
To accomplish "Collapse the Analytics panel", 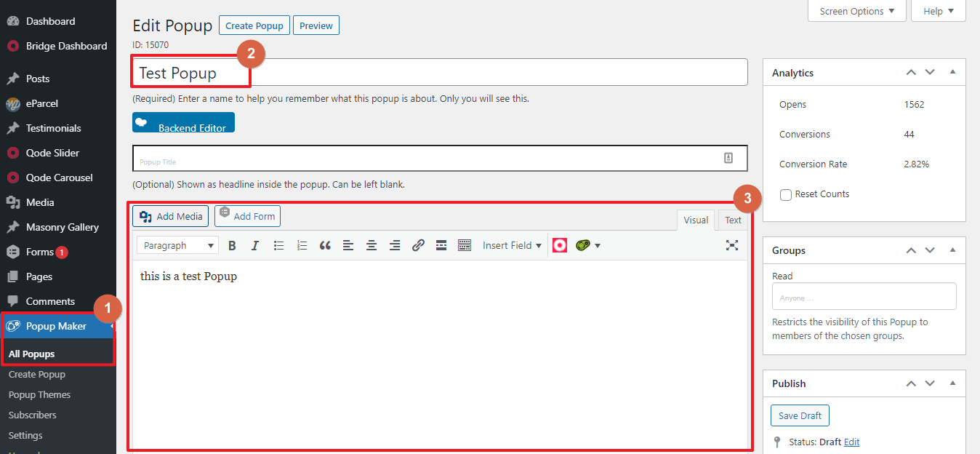I will click(x=952, y=72).
